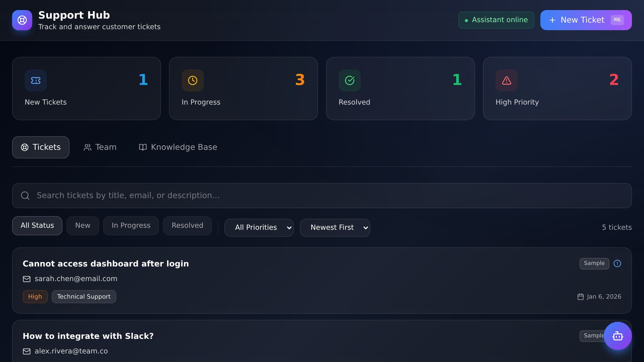The image size is (644, 362).
Task: Switch to the Tickets tab
Action: pyautogui.click(x=41, y=147)
